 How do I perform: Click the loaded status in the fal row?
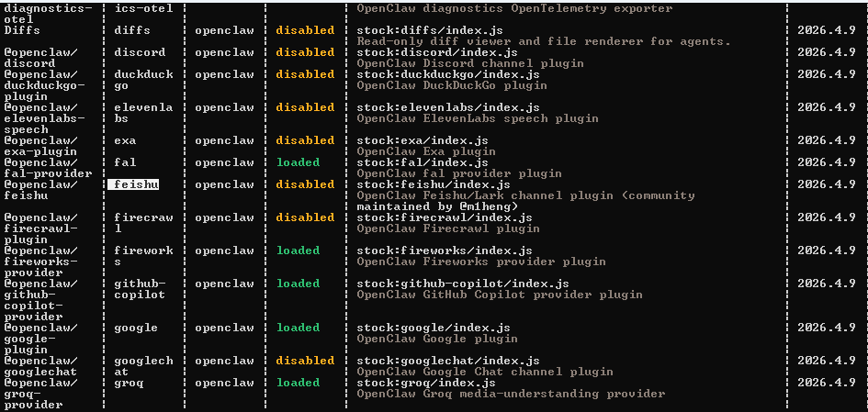tap(298, 162)
